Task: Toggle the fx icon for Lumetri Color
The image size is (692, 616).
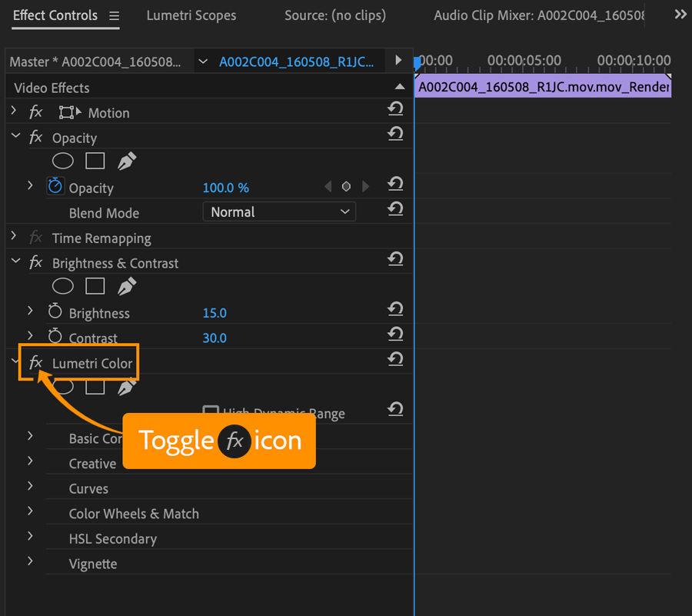Action: pos(35,361)
